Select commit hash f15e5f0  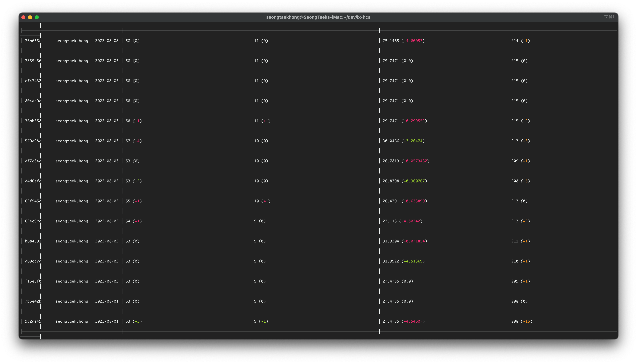[x=33, y=281]
